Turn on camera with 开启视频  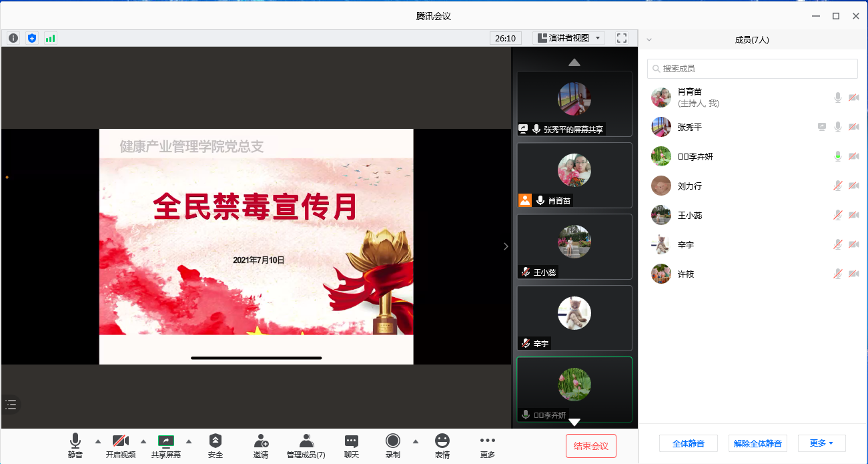pyautogui.click(x=121, y=445)
